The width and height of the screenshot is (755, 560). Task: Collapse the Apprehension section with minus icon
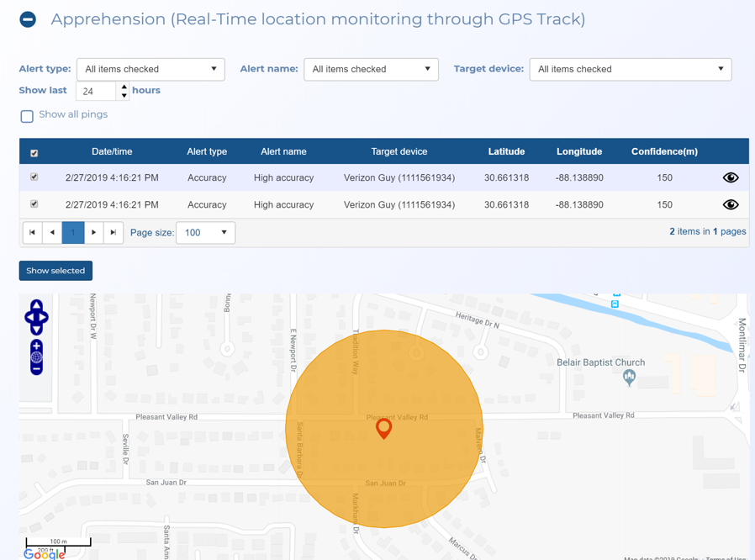pyautogui.click(x=28, y=19)
